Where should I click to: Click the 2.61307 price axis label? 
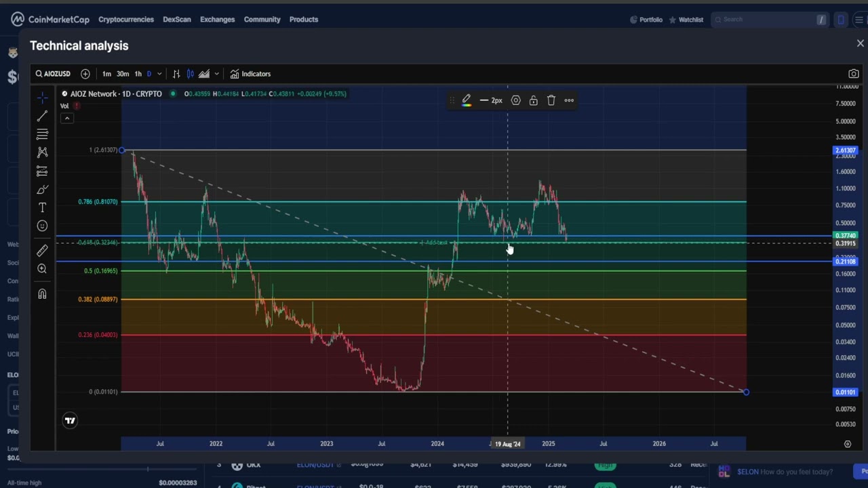tap(846, 150)
